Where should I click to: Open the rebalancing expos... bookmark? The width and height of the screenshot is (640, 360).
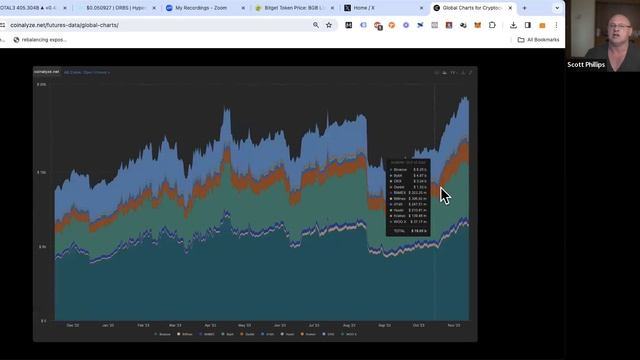40,40
